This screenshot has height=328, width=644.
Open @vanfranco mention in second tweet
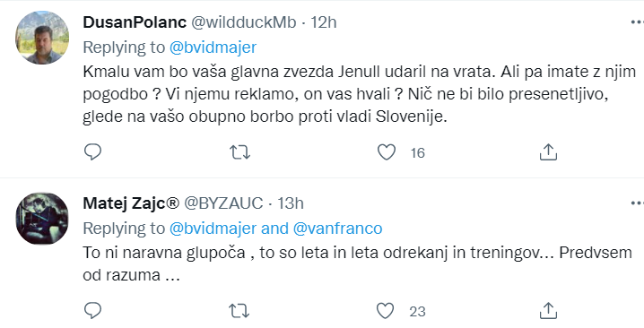pos(337,228)
